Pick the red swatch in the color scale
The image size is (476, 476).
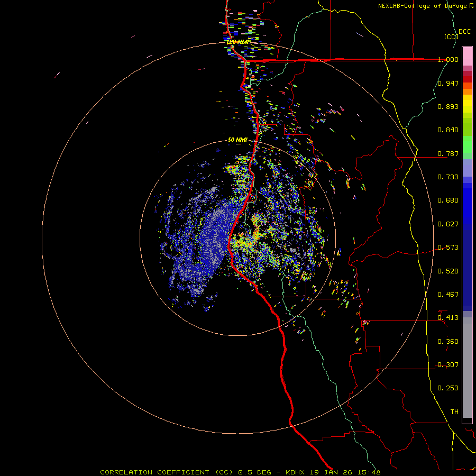(467, 79)
